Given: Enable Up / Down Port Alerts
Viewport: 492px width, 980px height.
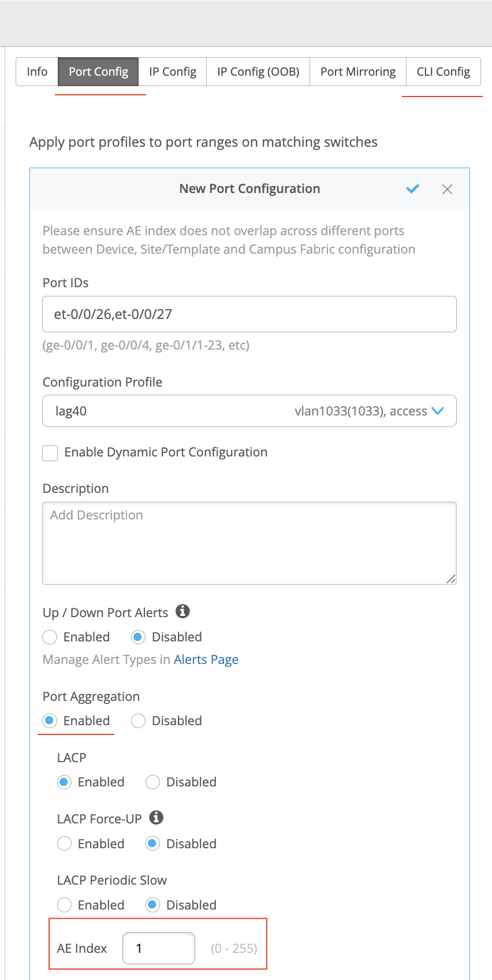Looking at the screenshot, I should point(50,637).
